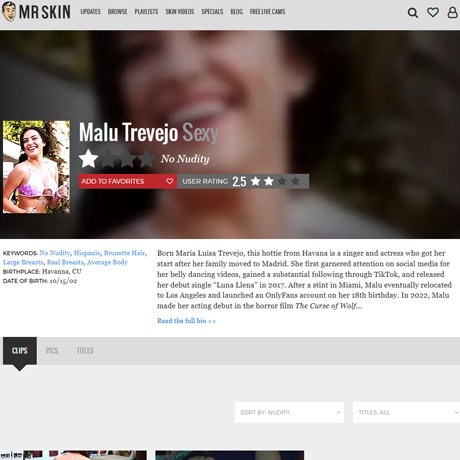Open the Updates menu

pos(90,12)
